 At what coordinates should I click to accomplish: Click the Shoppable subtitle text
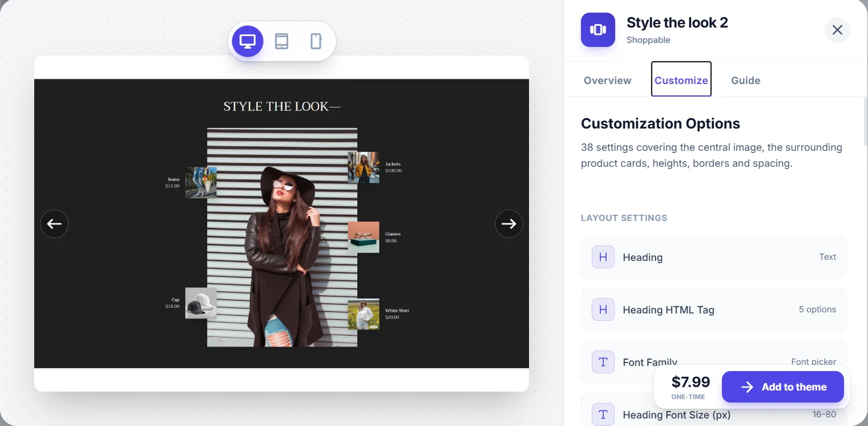tap(648, 40)
